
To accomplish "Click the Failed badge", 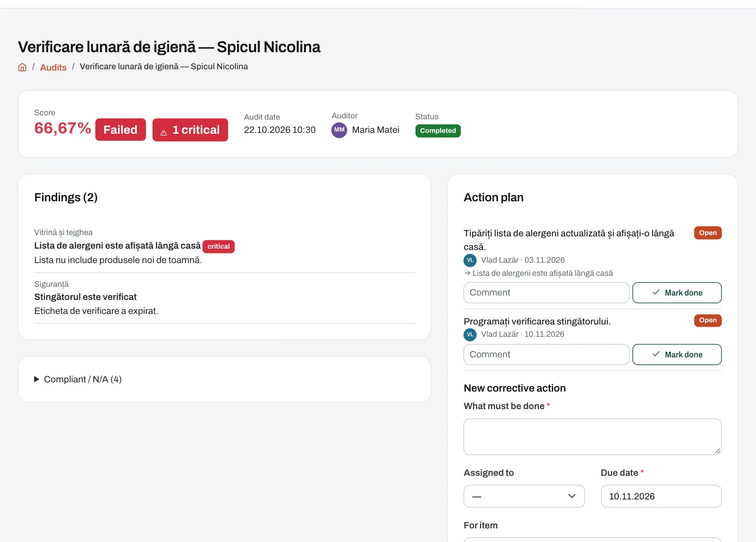I will [x=121, y=130].
